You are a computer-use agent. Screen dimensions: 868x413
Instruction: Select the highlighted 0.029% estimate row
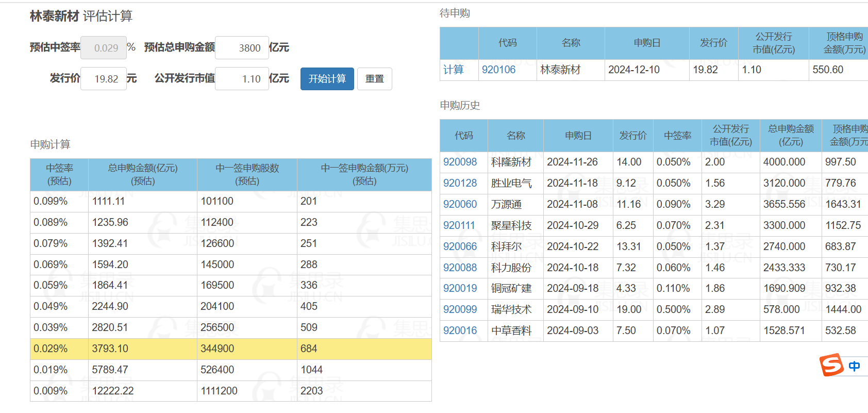pos(230,349)
